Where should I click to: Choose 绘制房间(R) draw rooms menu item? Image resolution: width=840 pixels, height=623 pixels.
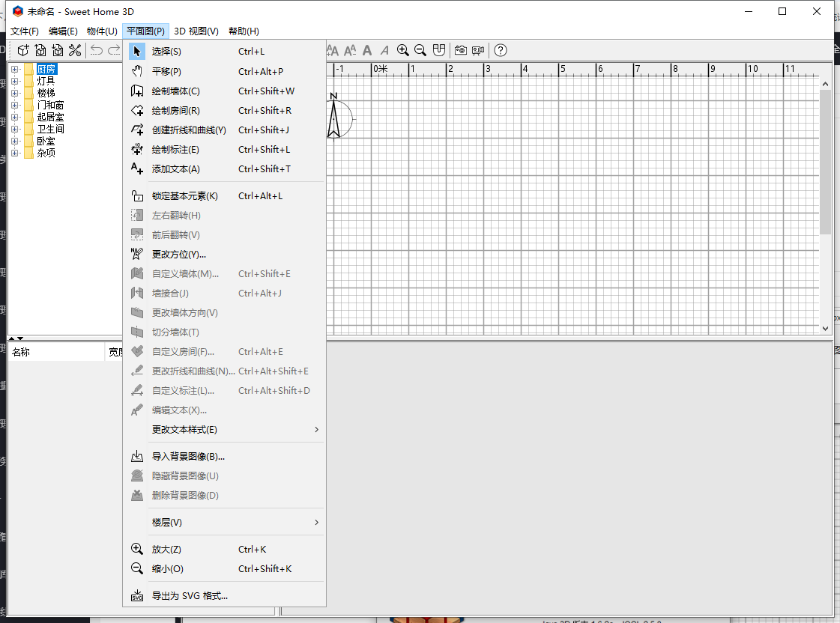click(224, 110)
